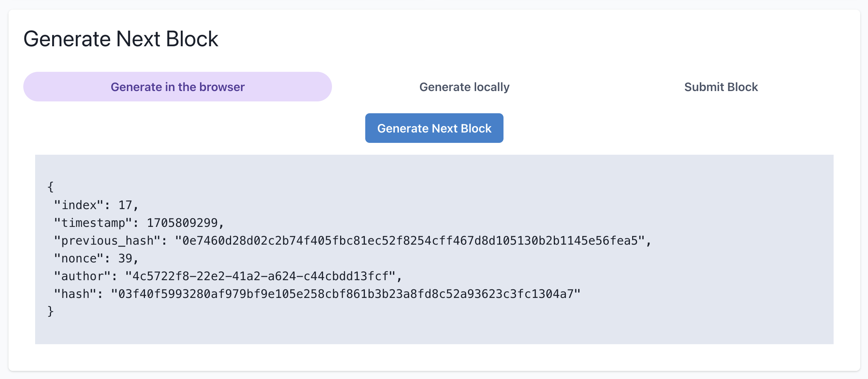Click the timestamp value 1705809299
868x379 pixels.
point(182,223)
